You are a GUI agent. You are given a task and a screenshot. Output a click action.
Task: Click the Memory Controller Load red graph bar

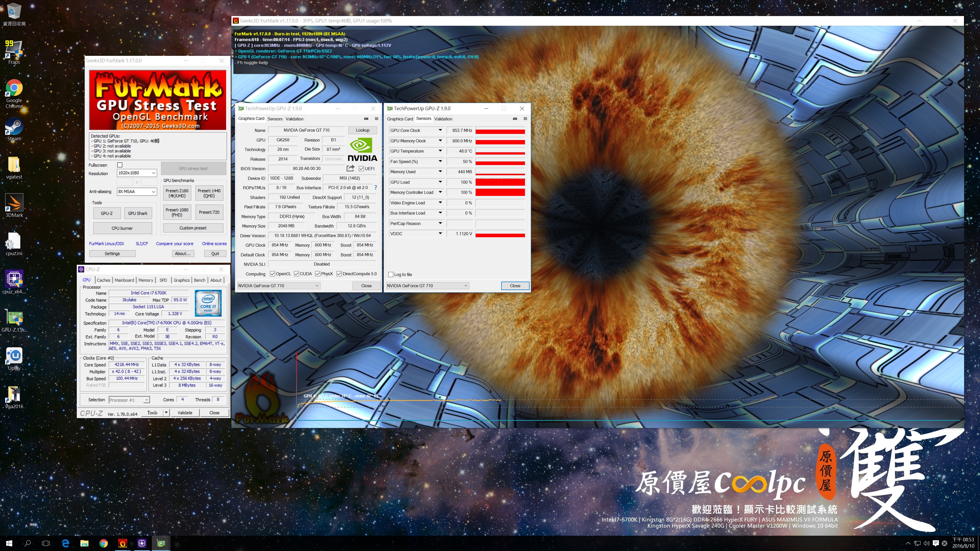pos(500,192)
